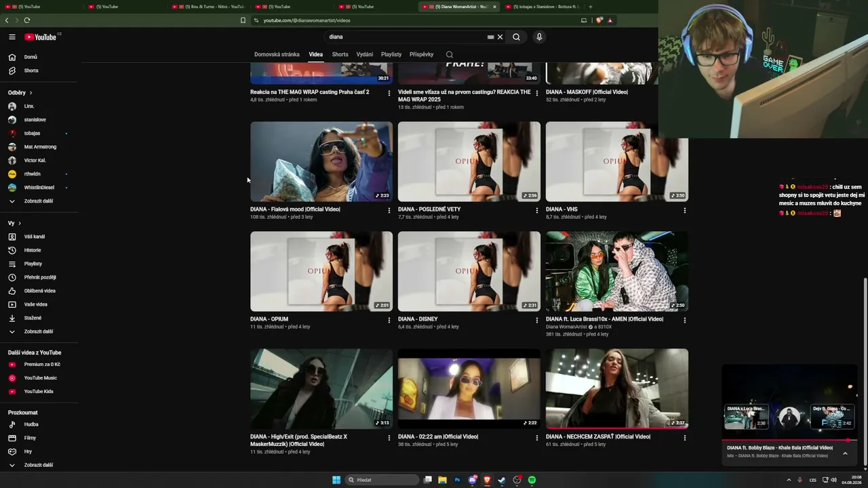Open a new browser tab
Image resolution: width=868 pixels, height=488 pixels.
coord(590,7)
